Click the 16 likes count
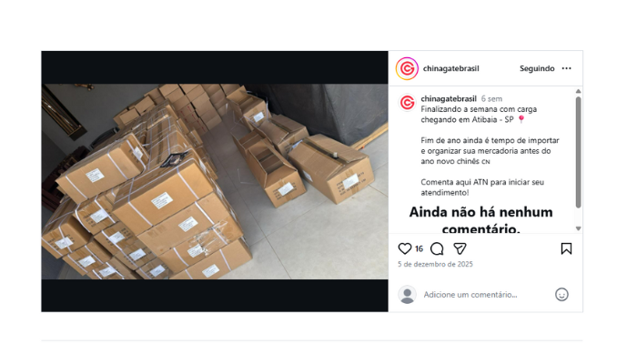This screenshot has width=637, height=364. click(x=419, y=248)
